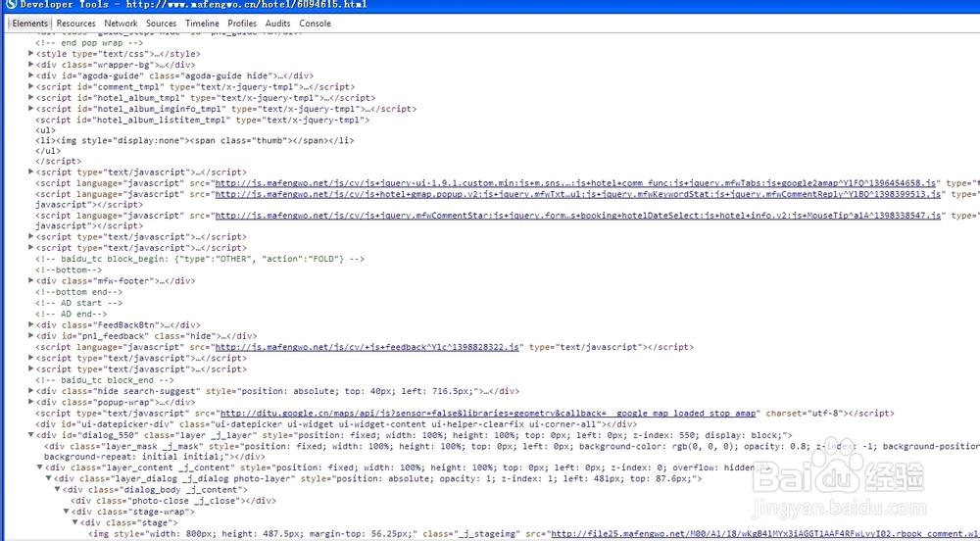Collapse the dialog_550 div node

coord(30,435)
